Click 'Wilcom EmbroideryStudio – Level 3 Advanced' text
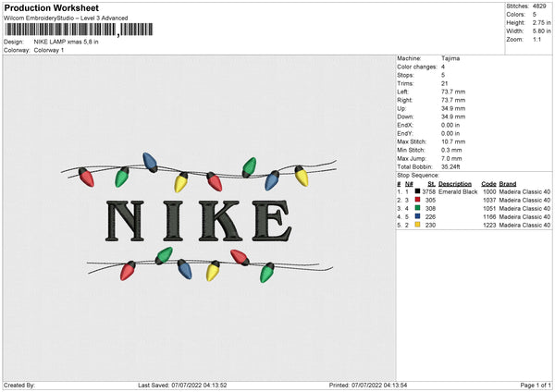Image resolution: width=555 pixels, height=392 pixels. 66,18
